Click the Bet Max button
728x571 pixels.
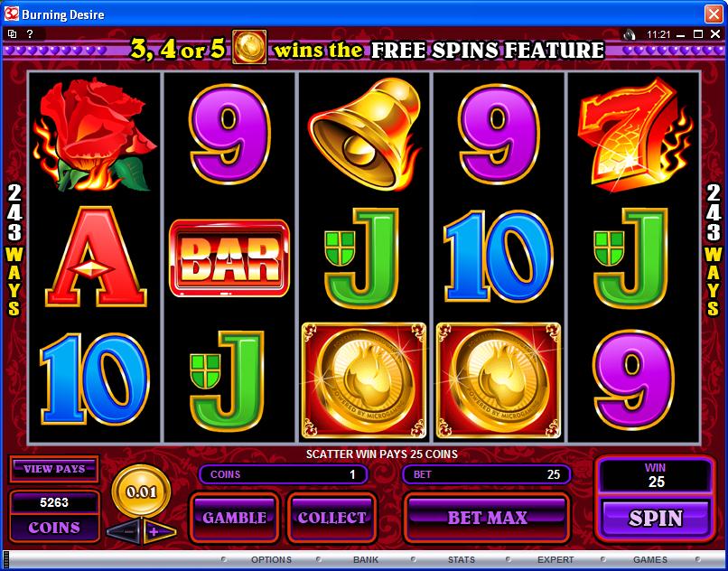pyautogui.click(x=487, y=518)
